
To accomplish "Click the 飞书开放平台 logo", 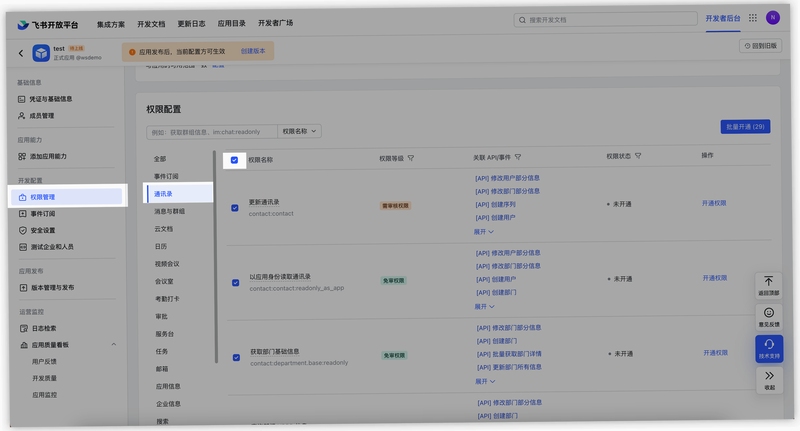I will coord(47,24).
